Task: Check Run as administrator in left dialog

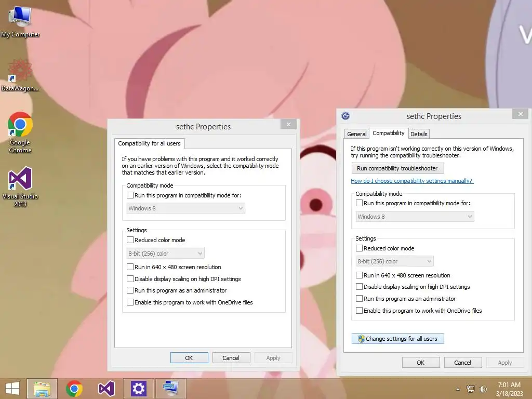Action: click(x=130, y=290)
